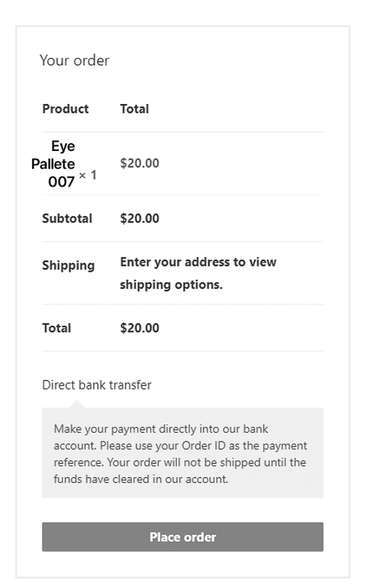Click the Your order heading
This screenshot has height=588, width=373.
pos(74,60)
